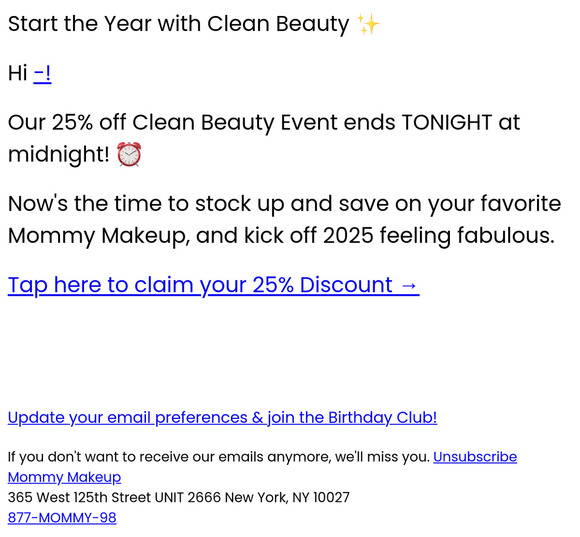Click the Unsubscribe link
580x537 pixels.
pyautogui.click(x=475, y=457)
